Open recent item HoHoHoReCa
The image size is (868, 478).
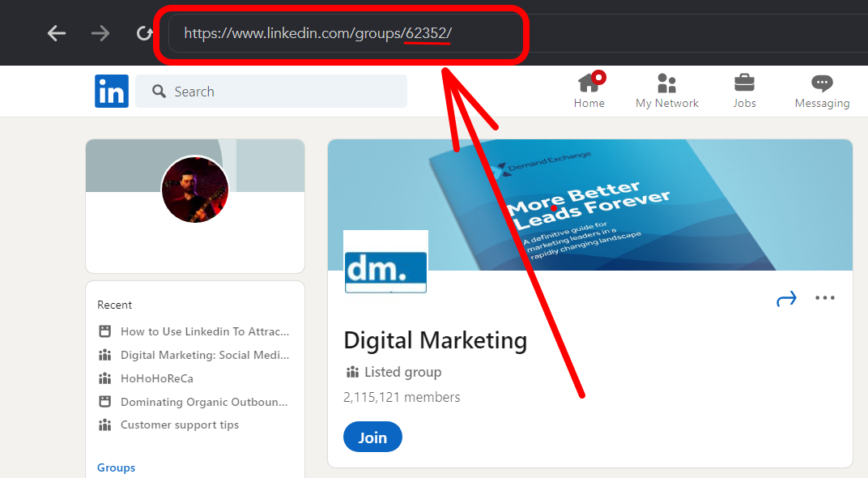point(156,378)
